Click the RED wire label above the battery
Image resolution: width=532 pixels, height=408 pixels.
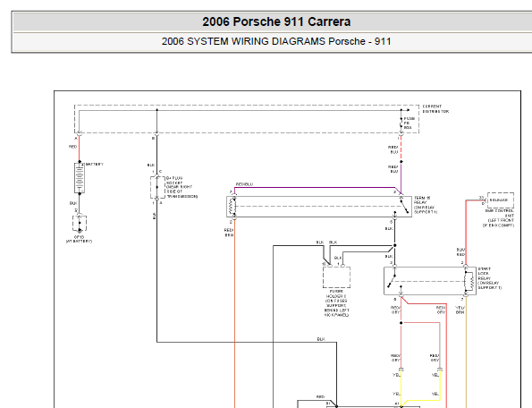73,147
